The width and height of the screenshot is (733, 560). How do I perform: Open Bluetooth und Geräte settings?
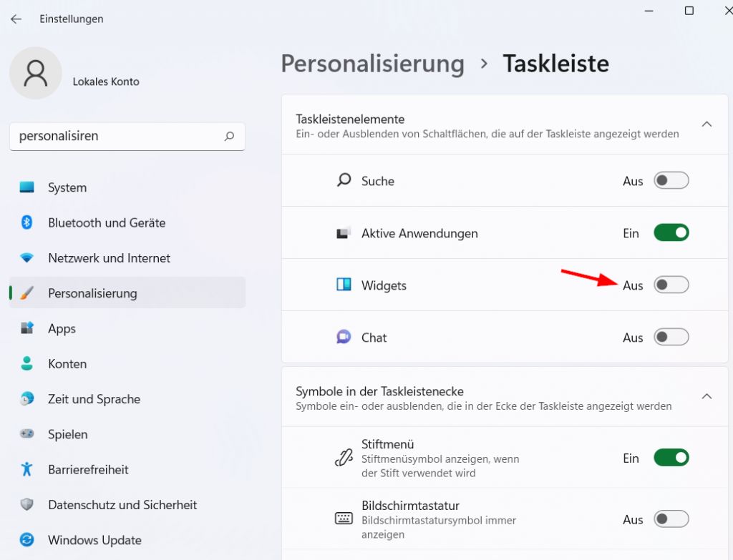pos(29,222)
